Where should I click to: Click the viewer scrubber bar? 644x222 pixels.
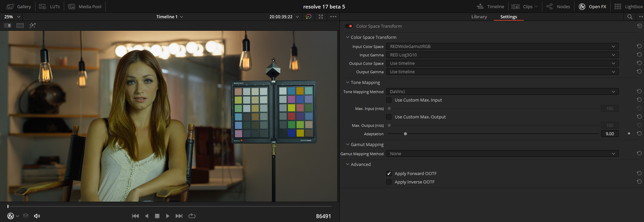[170, 206]
